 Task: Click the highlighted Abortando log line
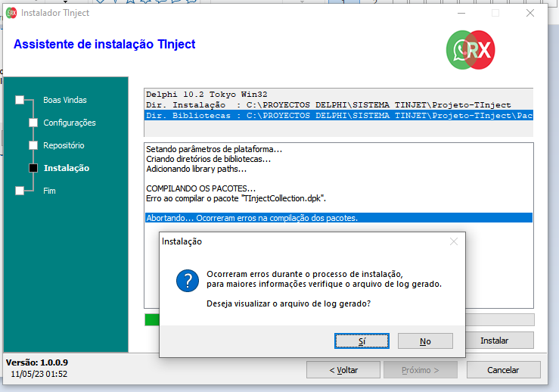point(338,218)
